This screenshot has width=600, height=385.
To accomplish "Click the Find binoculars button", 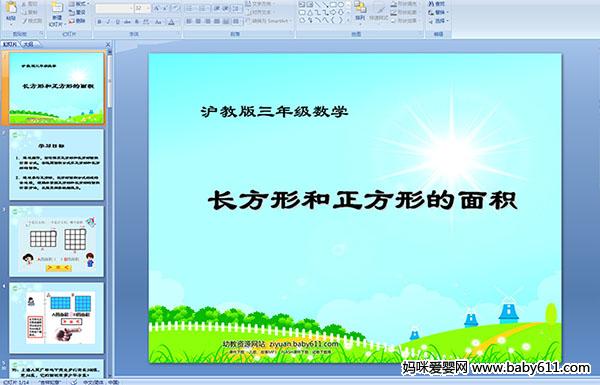I will click(x=437, y=3).
